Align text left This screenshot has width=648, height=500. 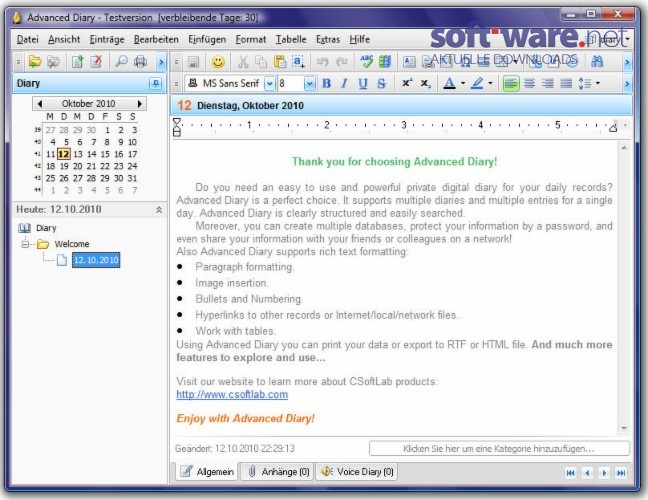click(511, 83)
